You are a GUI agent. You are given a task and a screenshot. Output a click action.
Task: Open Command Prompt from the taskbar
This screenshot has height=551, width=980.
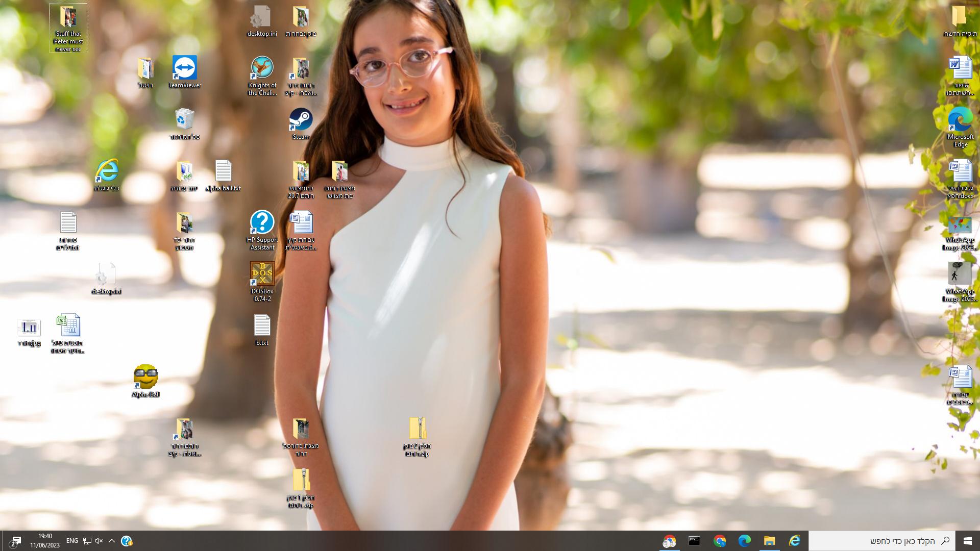pyautogui.click(x=694, y=541)
